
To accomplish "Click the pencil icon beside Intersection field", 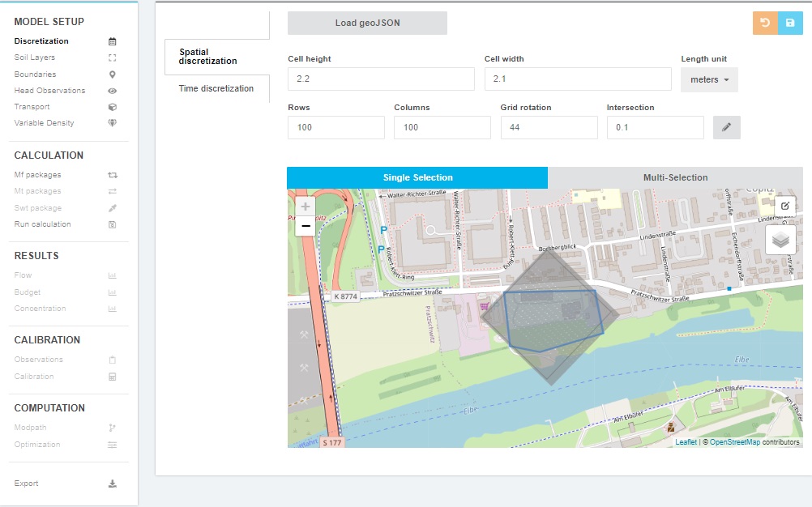I will 726,127.
